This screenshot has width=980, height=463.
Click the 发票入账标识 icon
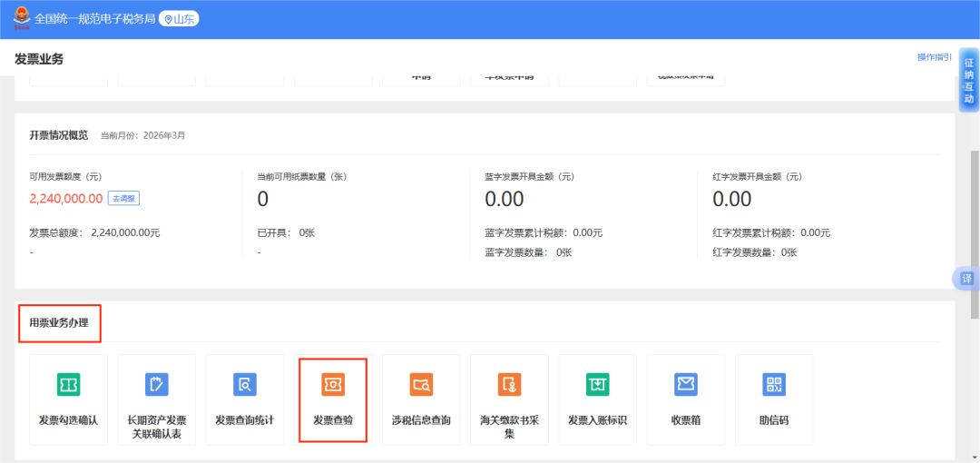pos(597,385)
